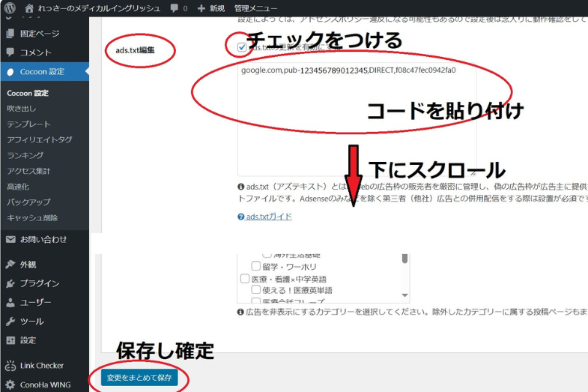Open the テンプレート submenu

click(28, 124)
